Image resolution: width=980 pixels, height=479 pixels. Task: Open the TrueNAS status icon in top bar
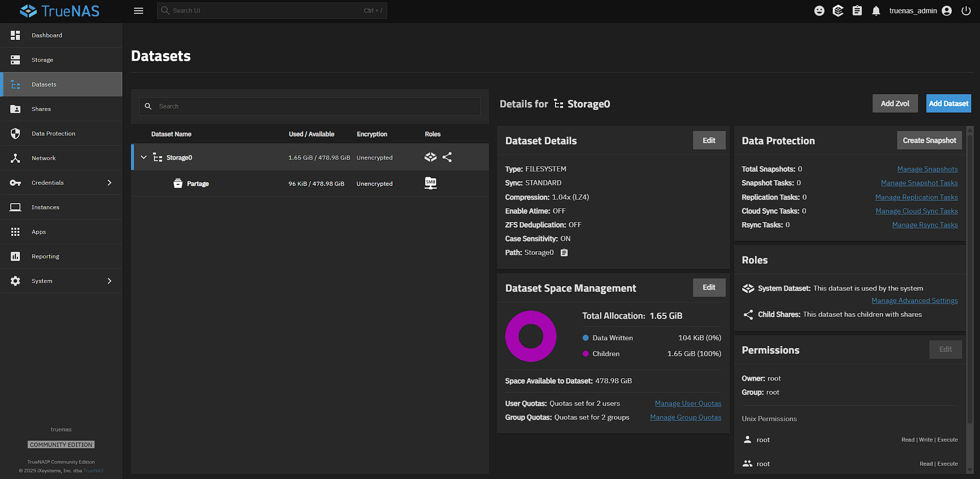point(838,11)
